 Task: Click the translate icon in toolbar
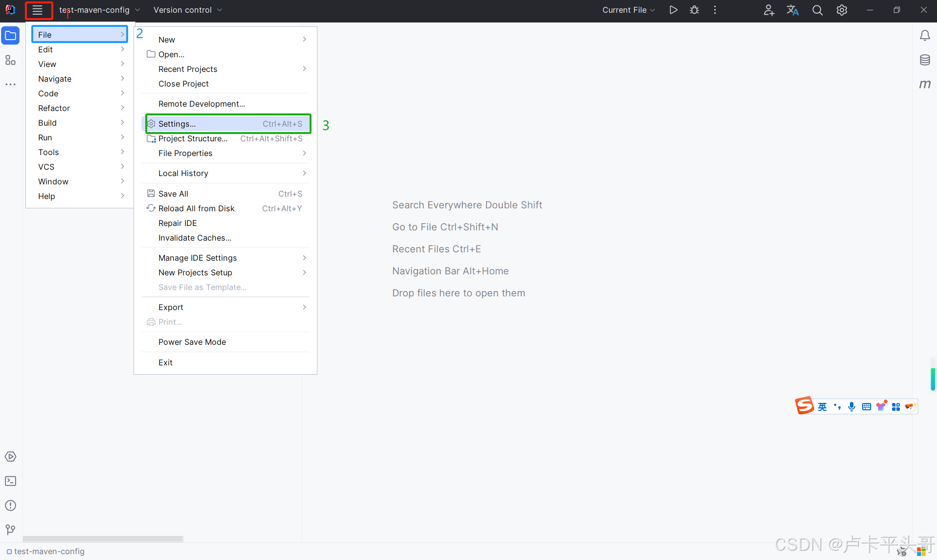(x=793, y=10)
